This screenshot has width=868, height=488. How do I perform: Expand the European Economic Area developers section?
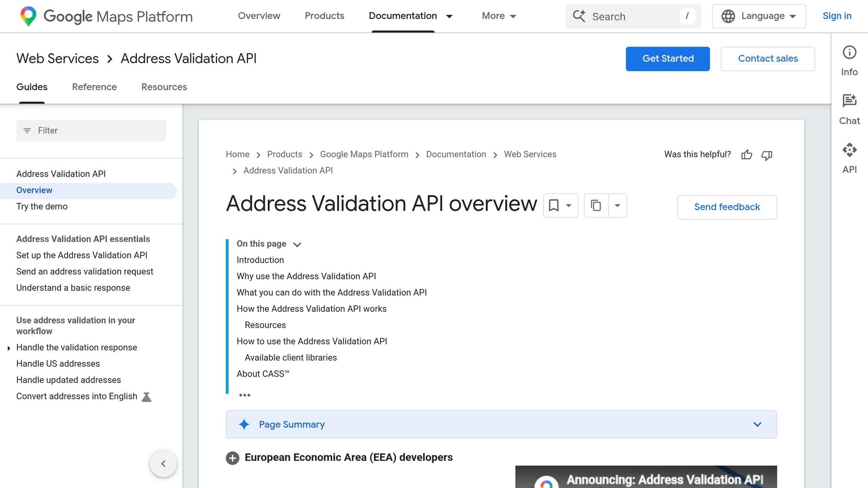coord(233,458)
